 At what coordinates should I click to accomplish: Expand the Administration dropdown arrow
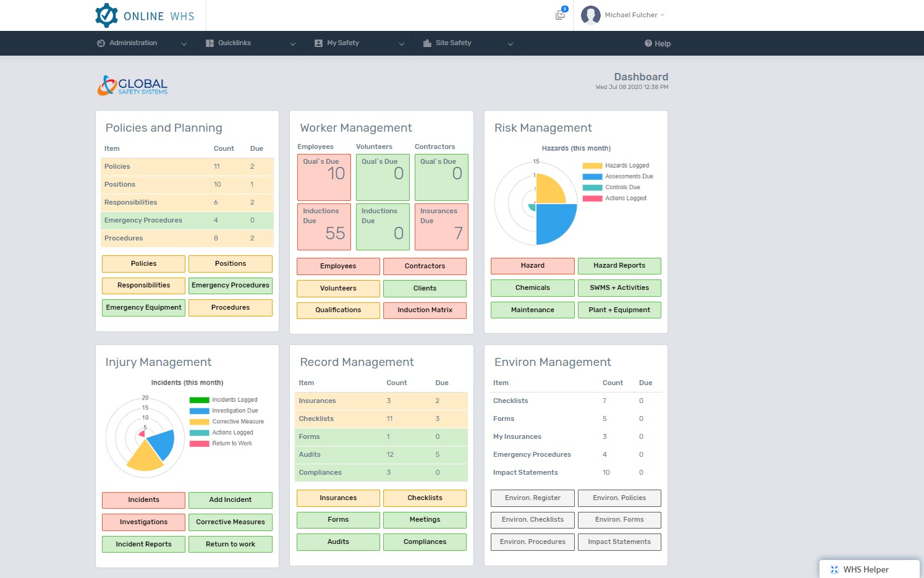184,44
